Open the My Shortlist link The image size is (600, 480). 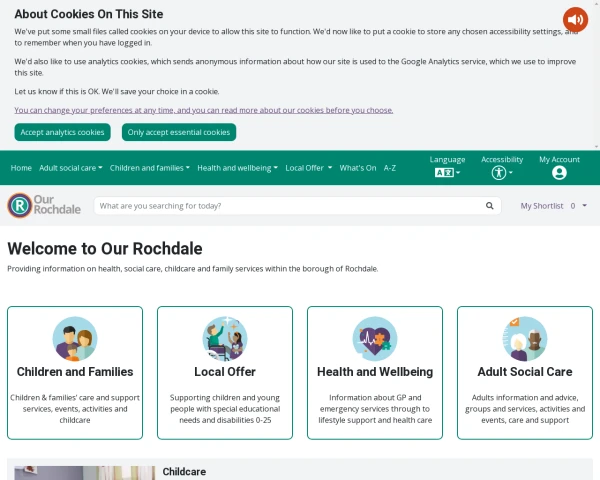[542, 206]
